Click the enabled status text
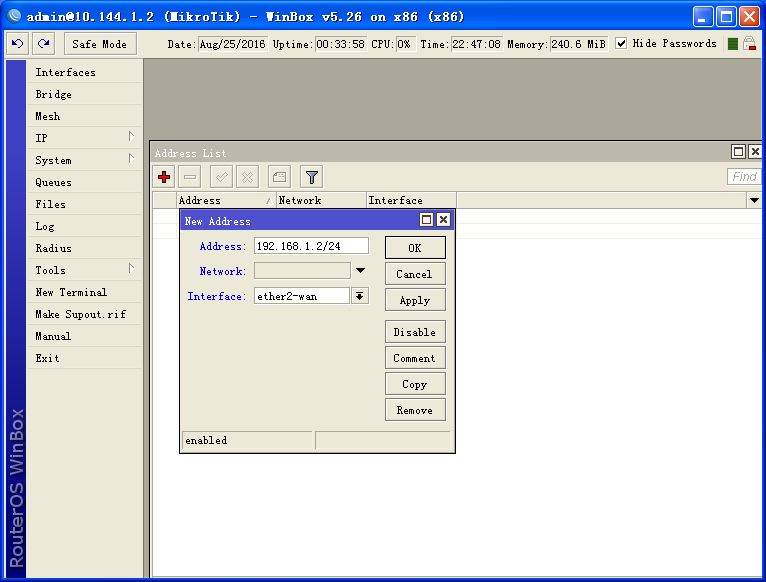Viewport: 766px width, 582px height. (206, 440)
